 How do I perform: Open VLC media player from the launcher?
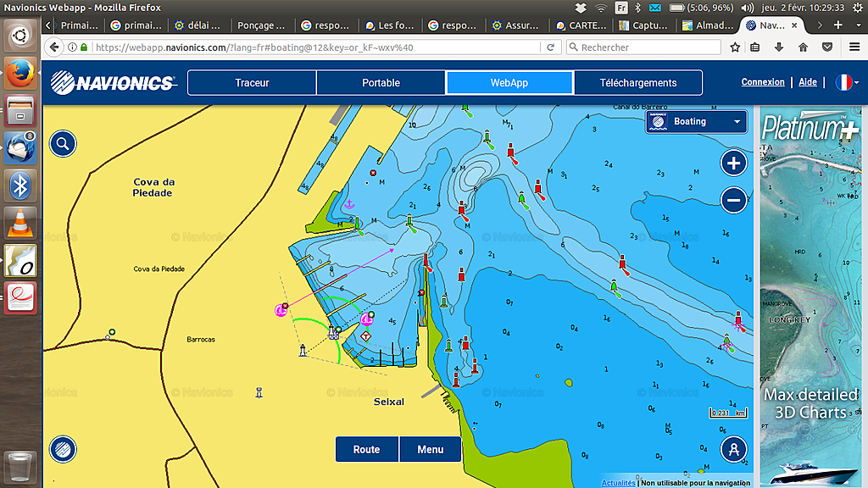pyautogui.click(x=20, y=223)
